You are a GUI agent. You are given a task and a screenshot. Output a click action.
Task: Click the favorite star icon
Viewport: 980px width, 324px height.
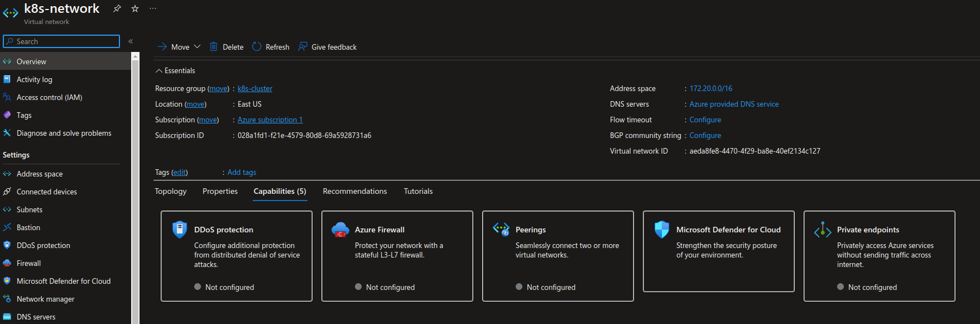coord(134,8)
